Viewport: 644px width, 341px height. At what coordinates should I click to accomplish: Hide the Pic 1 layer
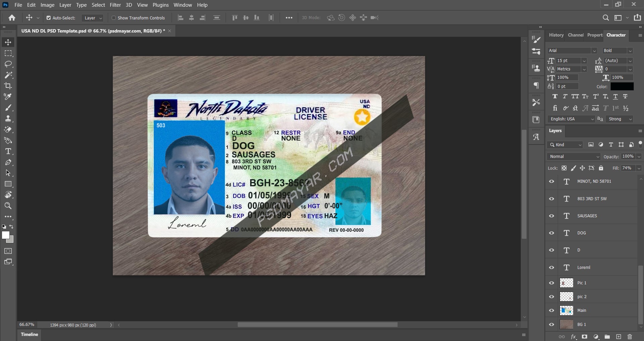[552, 283]
